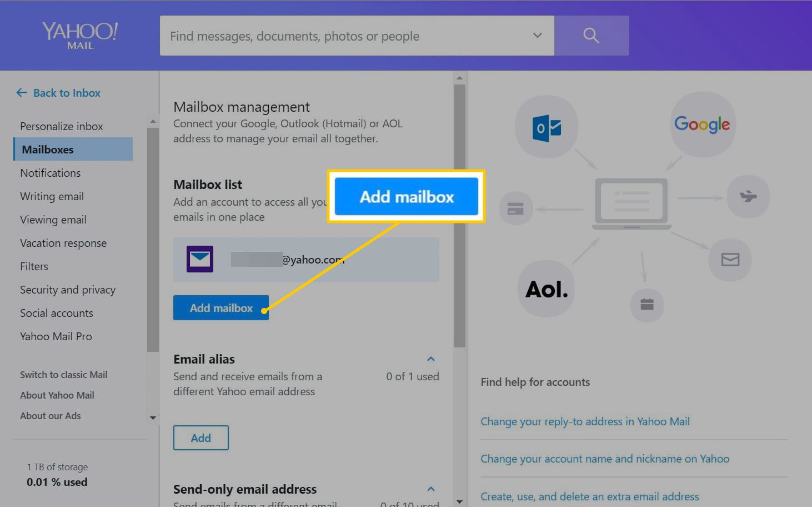Viewport: 812px width, 507px height.
Task: Click the 'Find help for accounts' heading
Action: click(x=535, y=382)
